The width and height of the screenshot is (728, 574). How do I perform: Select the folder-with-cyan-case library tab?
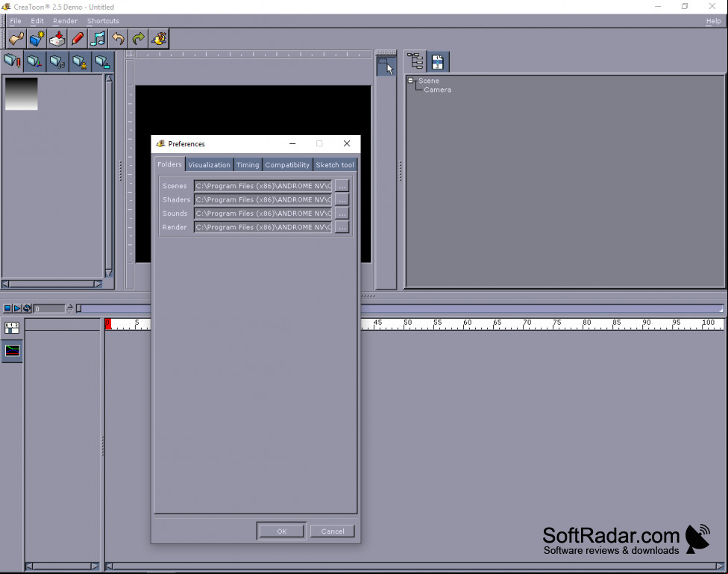[x=103, y=61]
